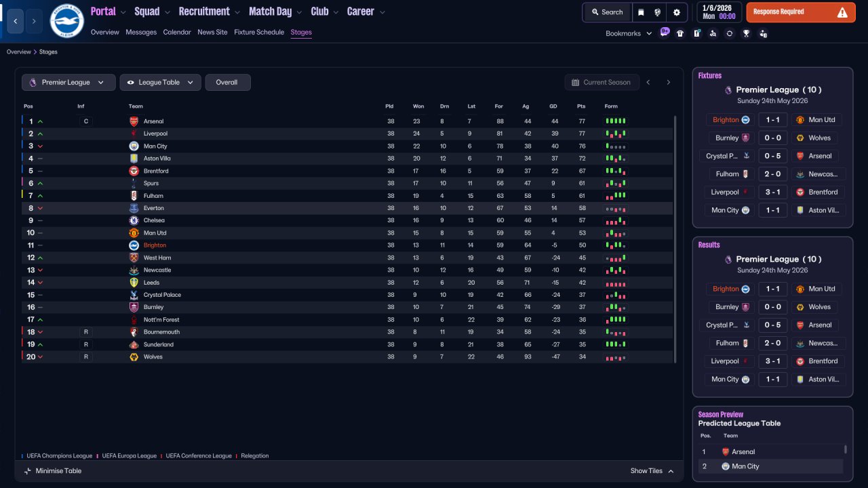This screenshot has width=868, height=488.
Task: Open the world globe icon
Action: pos(658,12)
